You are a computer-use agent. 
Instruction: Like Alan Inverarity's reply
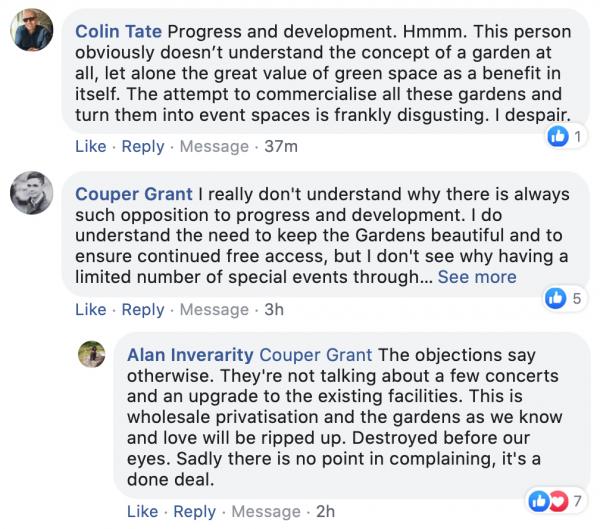click(142, 511)
